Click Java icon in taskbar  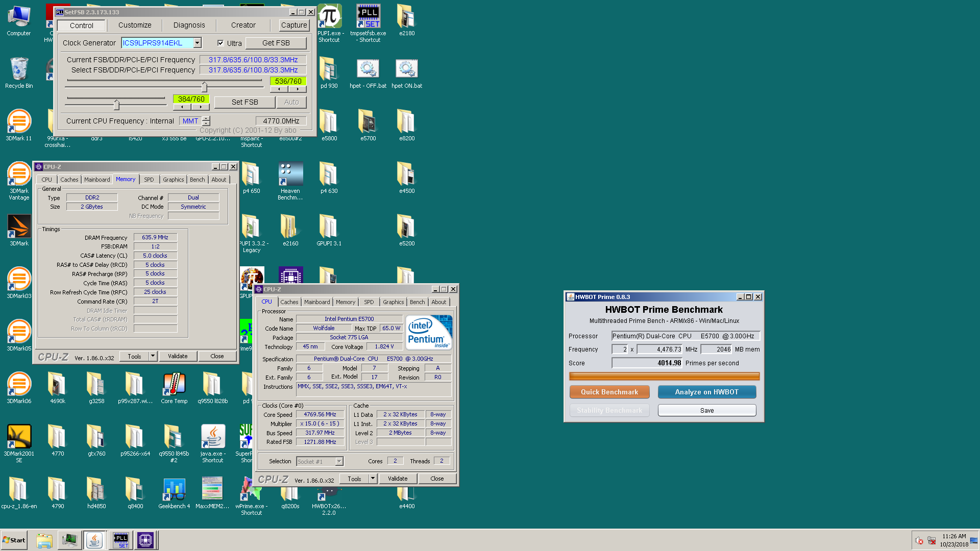tap(94, 540)
